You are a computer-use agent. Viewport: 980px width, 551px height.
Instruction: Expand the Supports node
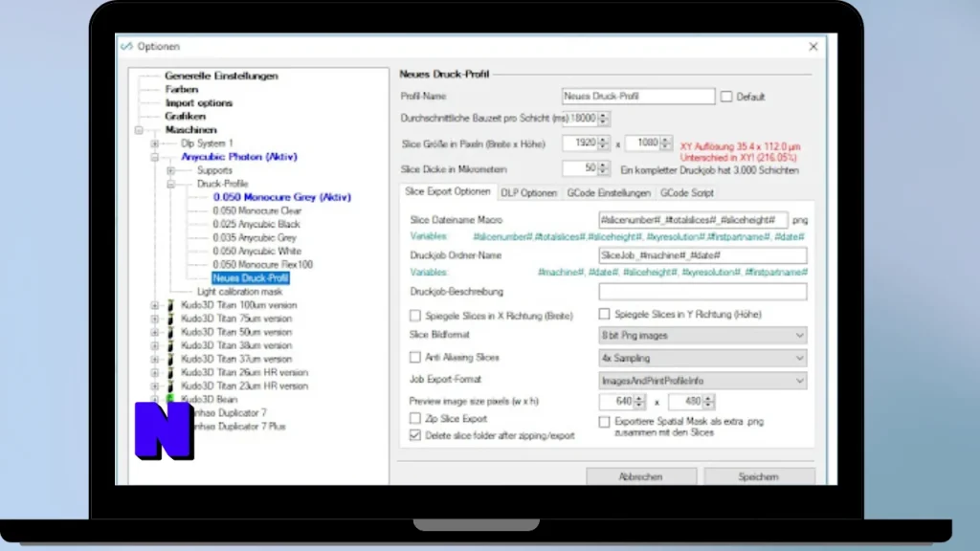[170, 170]
